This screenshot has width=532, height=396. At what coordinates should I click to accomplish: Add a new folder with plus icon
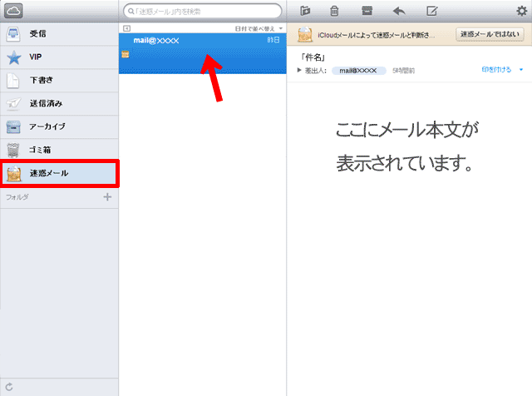tap(106, 197)
